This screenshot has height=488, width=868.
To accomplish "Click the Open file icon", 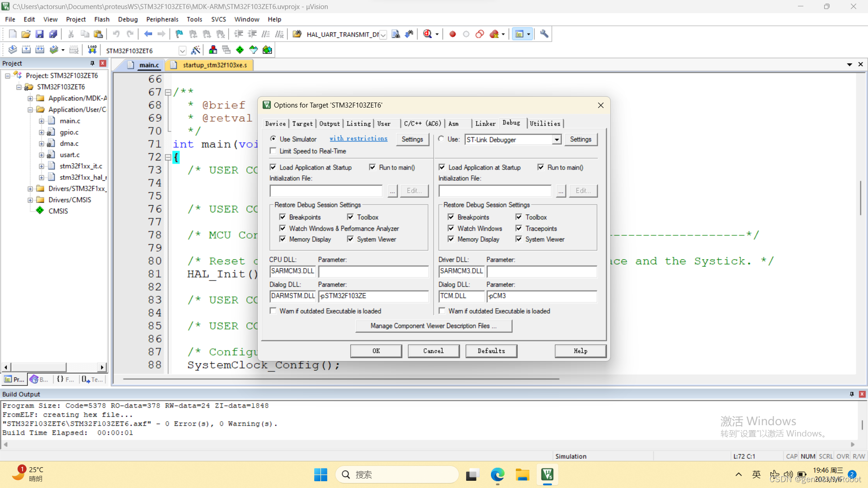I will 26,34.
